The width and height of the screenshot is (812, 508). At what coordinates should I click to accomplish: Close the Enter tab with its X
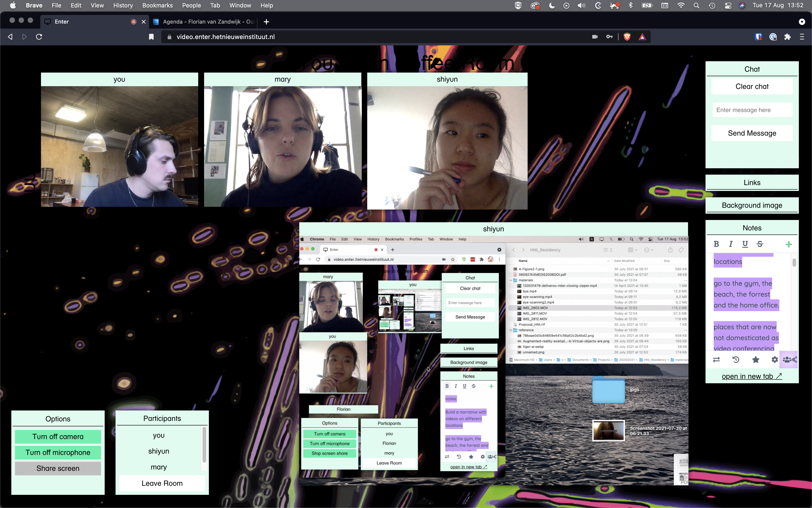[144, 22]
